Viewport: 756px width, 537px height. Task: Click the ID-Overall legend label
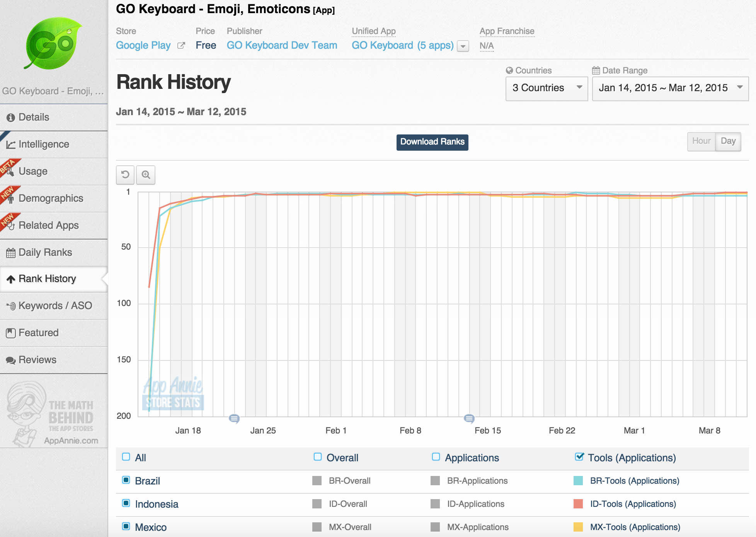click(348, 504)
